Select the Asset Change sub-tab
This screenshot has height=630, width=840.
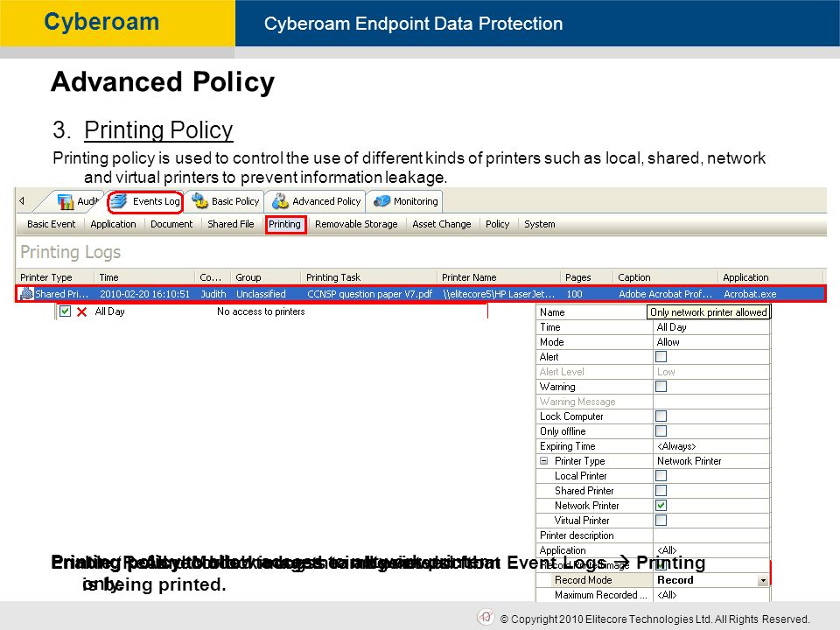441,225
